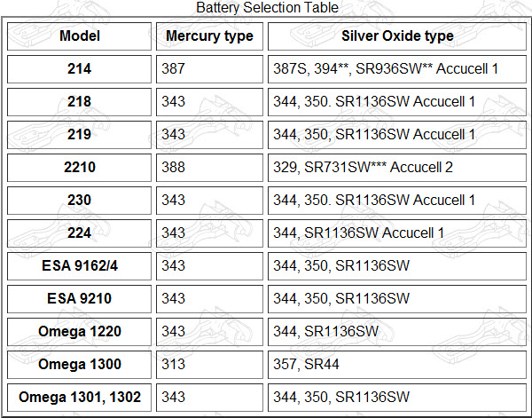Image resolution: width=532 pixels, height=418 pixels.
Task: Select the "357, SR44" cell
Action: coord(397,365)
